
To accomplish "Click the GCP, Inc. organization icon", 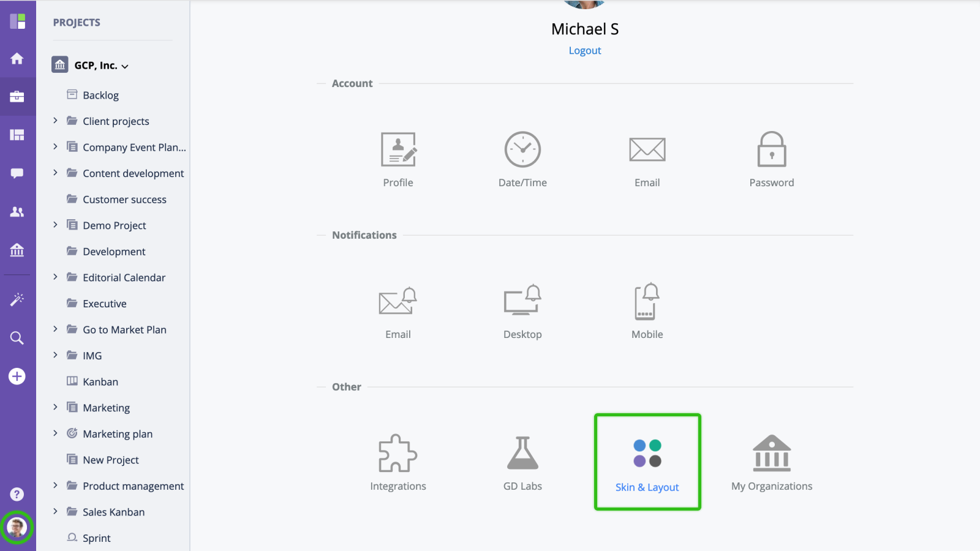I will pos(60,64).
